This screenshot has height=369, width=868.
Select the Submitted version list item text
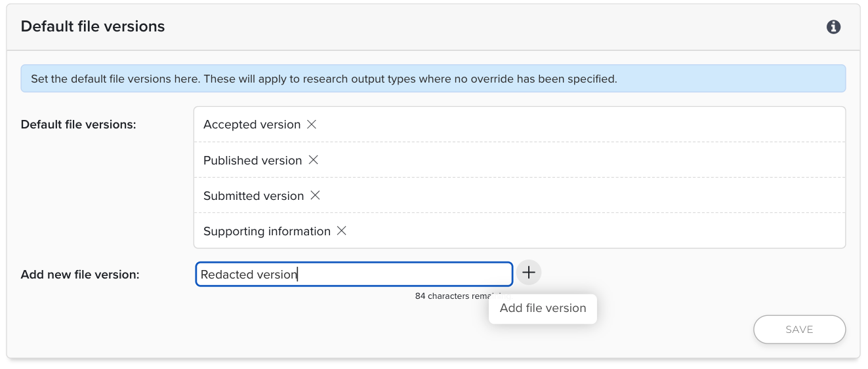pyautogui.click(x=253, y=196)
